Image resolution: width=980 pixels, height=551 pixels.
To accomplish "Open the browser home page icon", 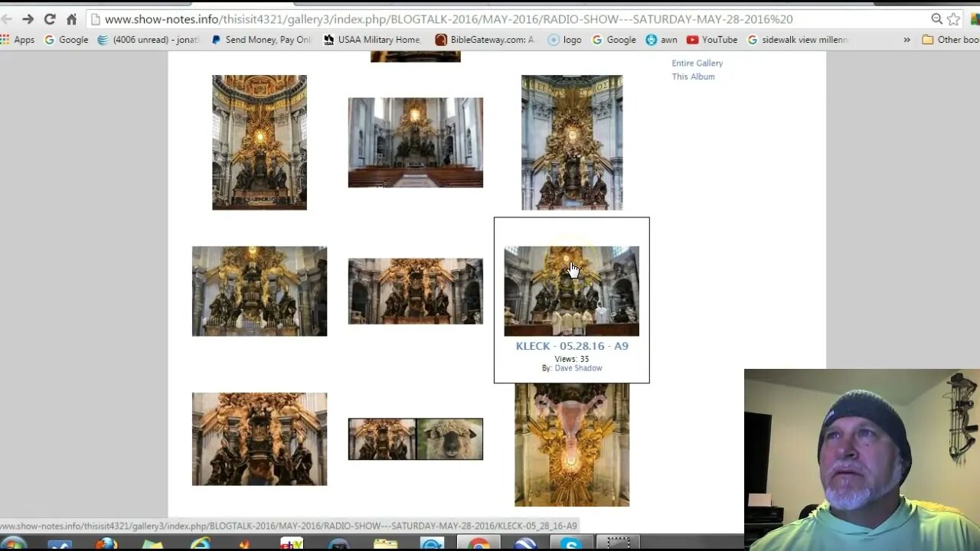I will pos(71,19).
